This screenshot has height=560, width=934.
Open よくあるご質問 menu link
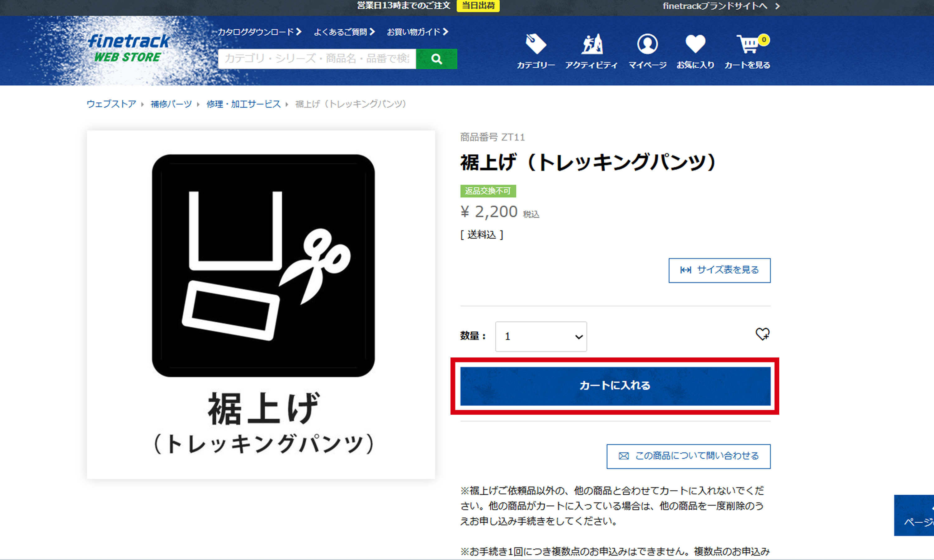pos(344,32)
